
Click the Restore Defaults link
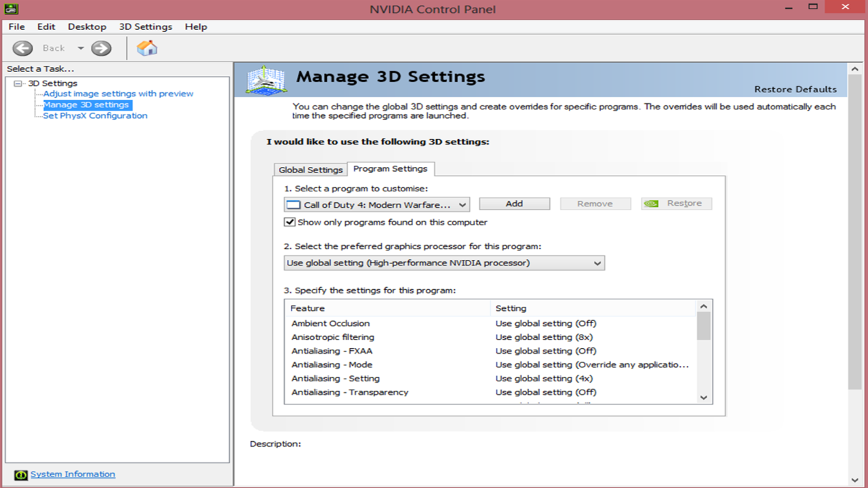(x=795, y=89)
